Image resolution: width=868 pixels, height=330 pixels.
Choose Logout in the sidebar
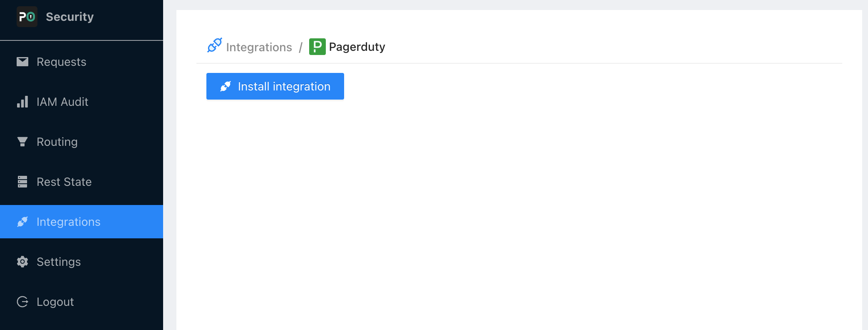pyautogui.click(x=55, y=302)
